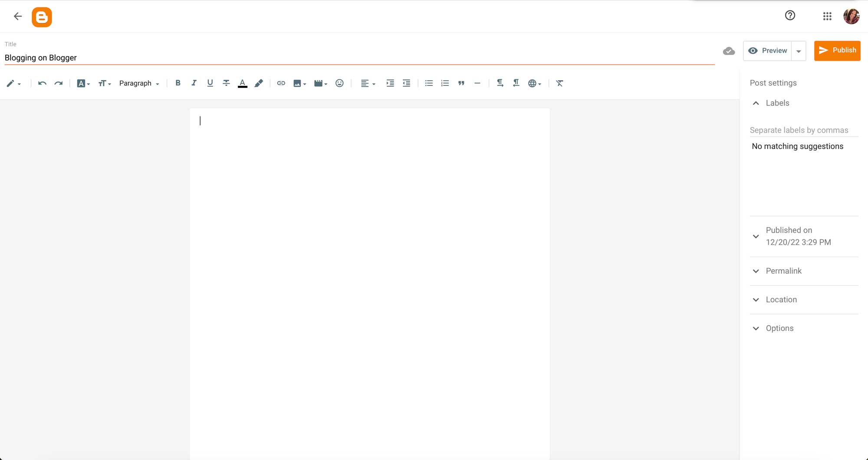Clear formatting with the crossed-out T icon
This screenshot has width=868, height=460.
click(559, 83)
